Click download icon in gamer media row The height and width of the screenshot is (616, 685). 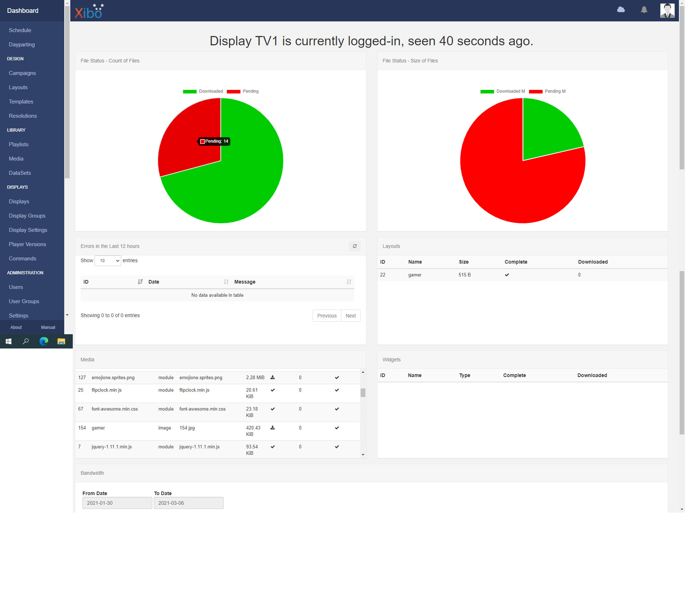coord(273,428)
